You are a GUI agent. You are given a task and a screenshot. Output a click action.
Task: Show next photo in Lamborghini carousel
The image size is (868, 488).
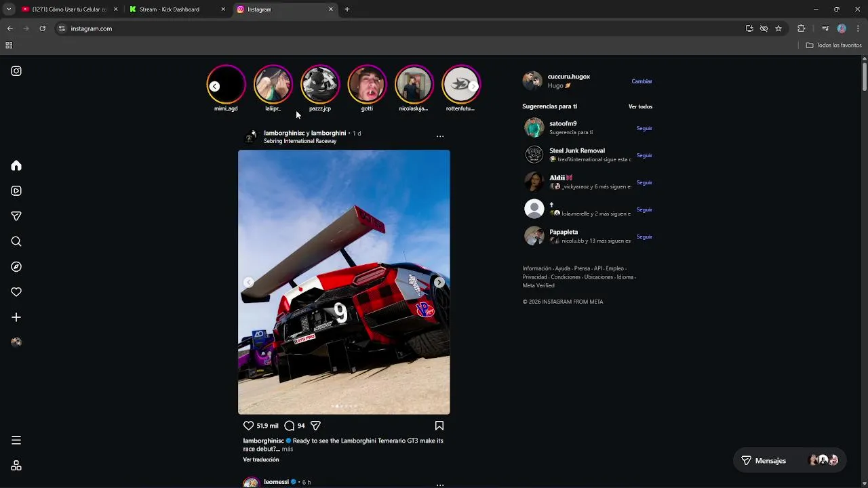[439, 282]
